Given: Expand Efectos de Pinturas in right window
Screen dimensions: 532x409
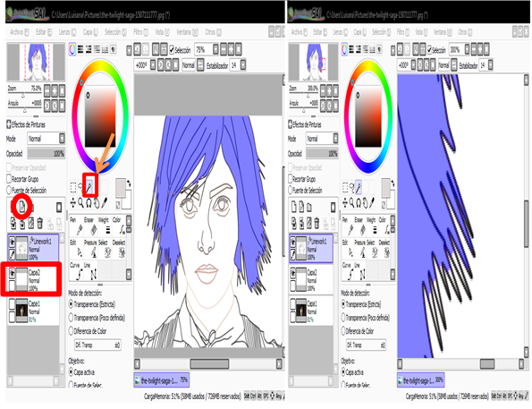Looking at the screenshot, I should (291, 124).
